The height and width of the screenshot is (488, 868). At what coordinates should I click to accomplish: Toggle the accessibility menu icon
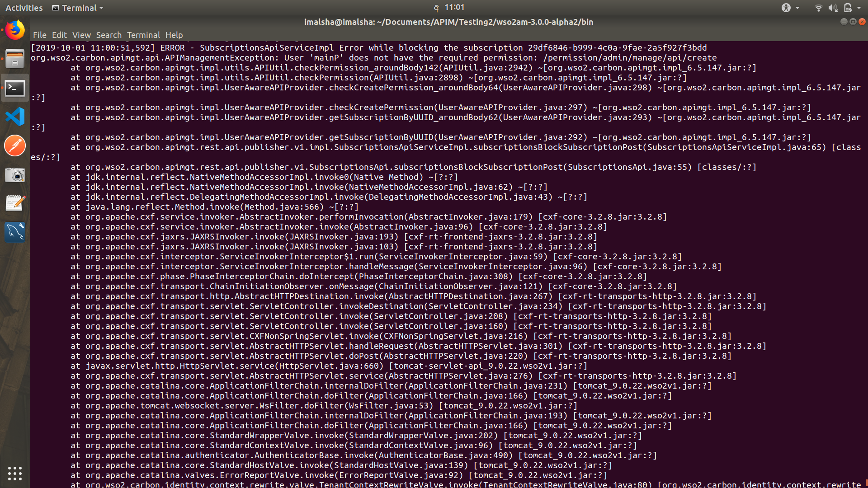785,8
